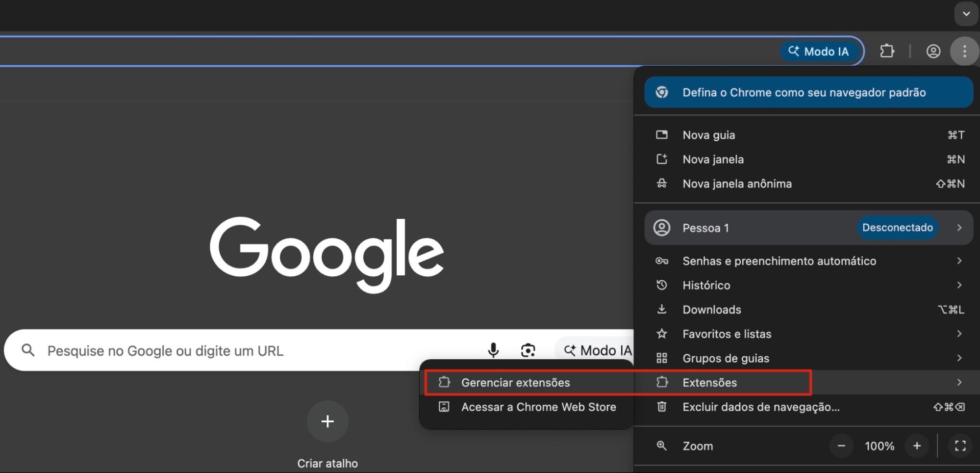
Task: Expand the Histórico submenu chevron
Action: tap(959, 285)
